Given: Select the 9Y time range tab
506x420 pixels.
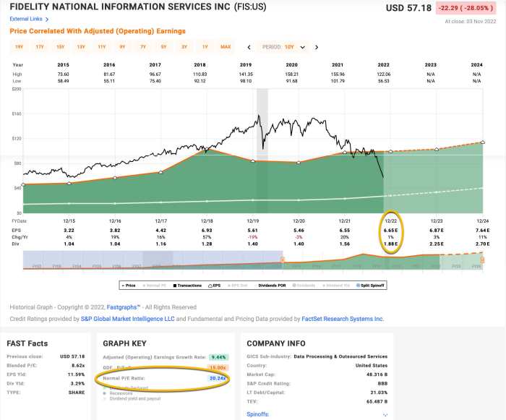Looking at the screenshot, I should [122, 47].
